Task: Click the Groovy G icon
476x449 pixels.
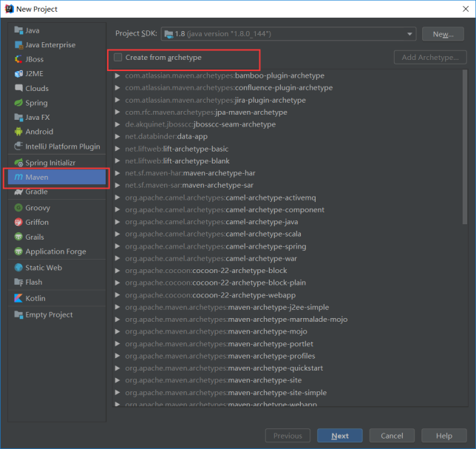Action: [18, 208]
